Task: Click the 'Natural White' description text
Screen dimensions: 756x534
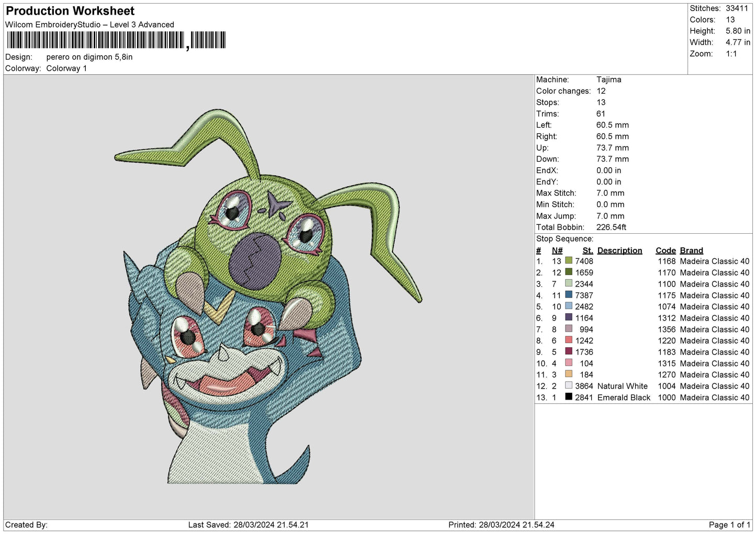Action: (622, 386)
